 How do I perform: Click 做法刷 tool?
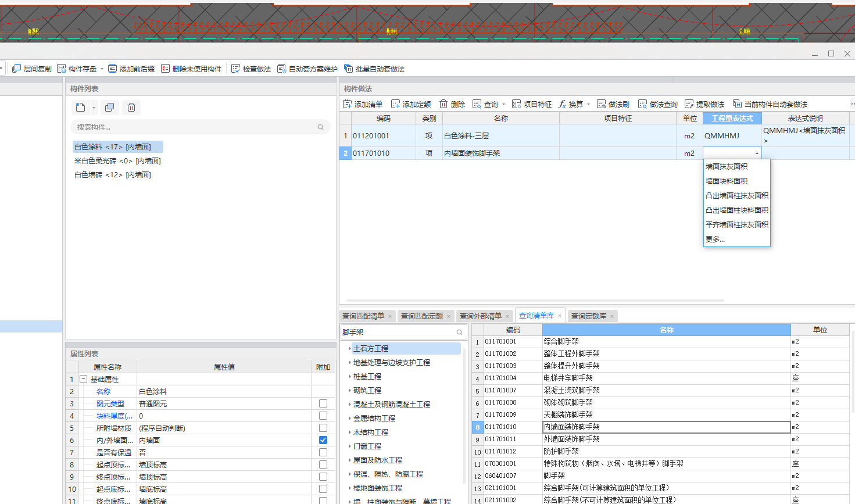[613, 104]
